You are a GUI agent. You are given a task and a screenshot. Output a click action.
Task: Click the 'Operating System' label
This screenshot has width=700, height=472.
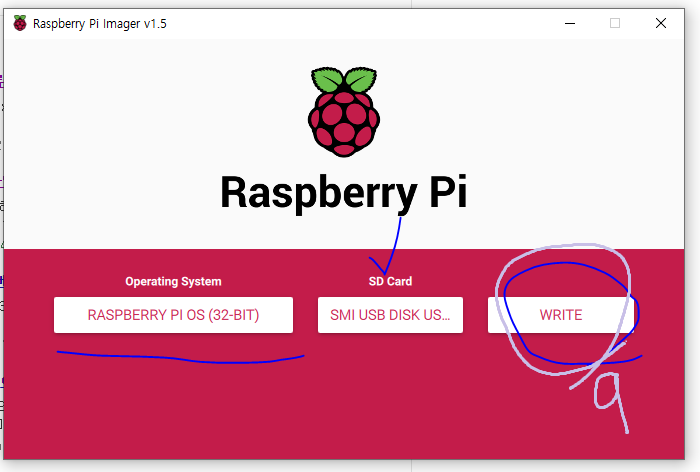click(173, 281)
